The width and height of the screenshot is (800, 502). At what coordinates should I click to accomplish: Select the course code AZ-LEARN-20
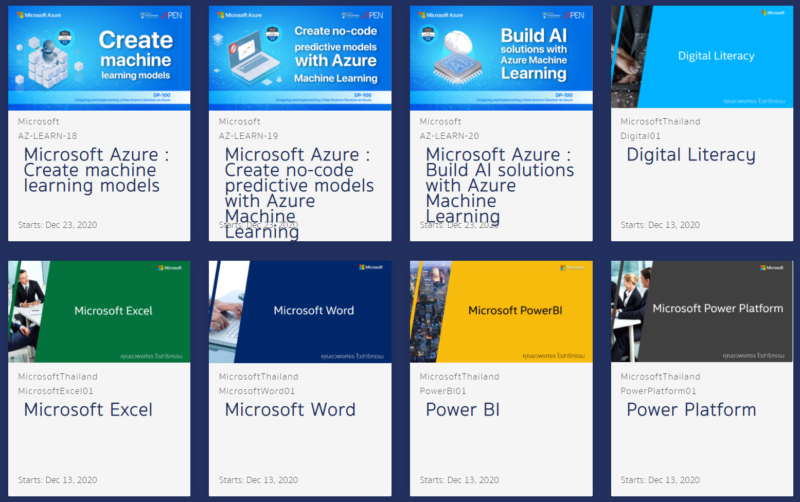click(449, 136)
